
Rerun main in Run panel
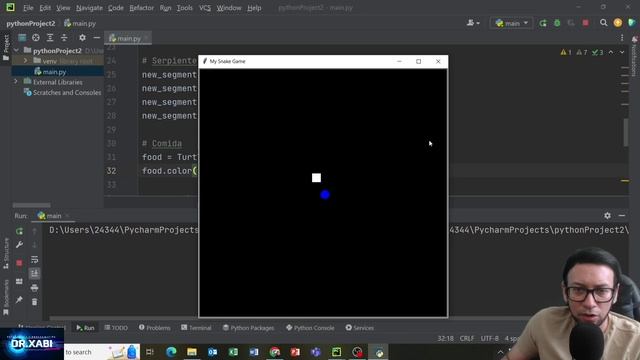pyautogui.click(x=19, y=231)
